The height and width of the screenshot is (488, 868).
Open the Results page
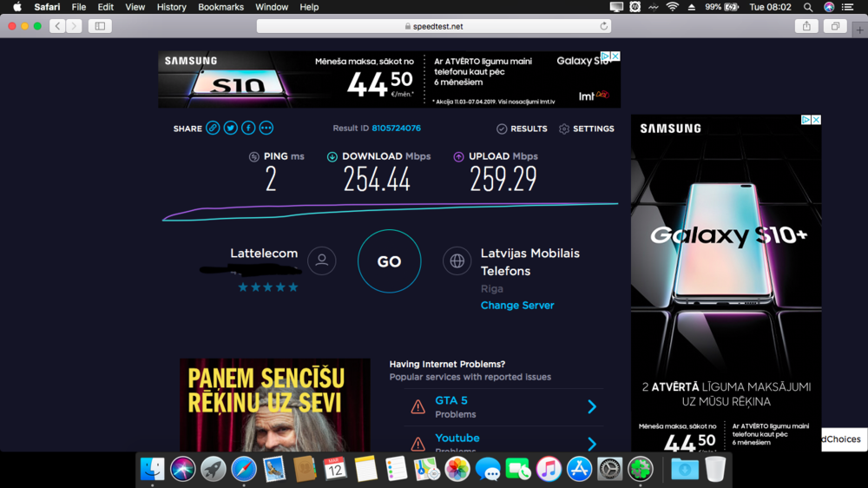(522, 129)
